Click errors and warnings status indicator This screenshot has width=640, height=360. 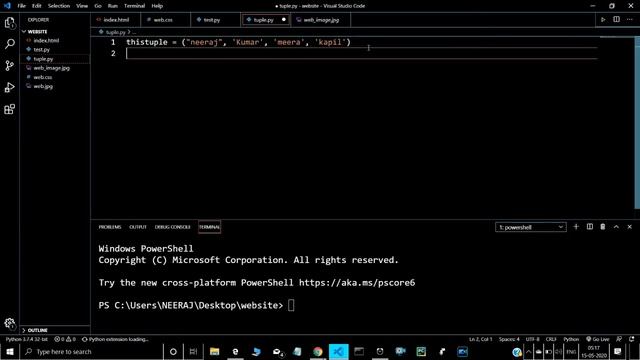pyautogui.click(x=65, y=339)
